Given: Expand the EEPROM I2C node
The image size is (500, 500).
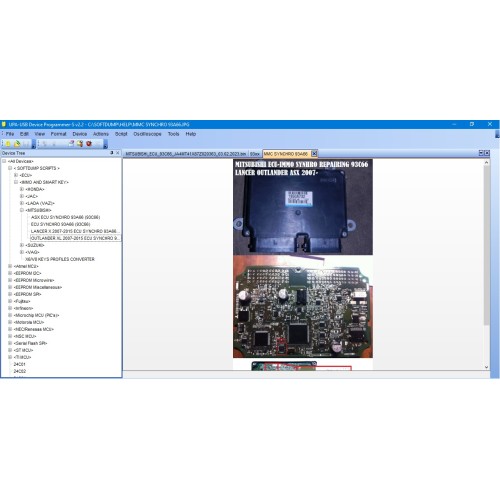Looking at the screenshot, I should (x=10, y=273).
